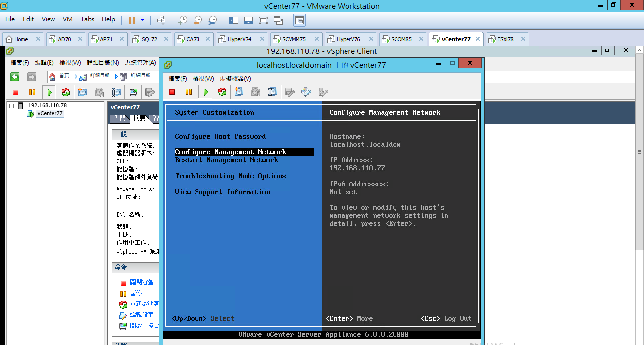Click red power-off icon in vSphere Client toolbar
This screenshot has height=345, width=644.
[15, 92]
